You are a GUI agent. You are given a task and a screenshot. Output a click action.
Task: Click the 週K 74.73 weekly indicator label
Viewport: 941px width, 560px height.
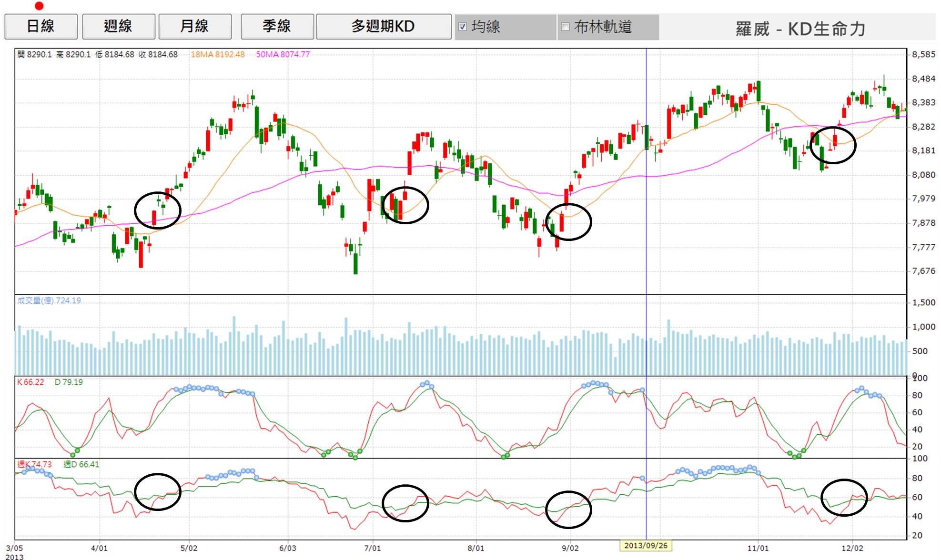click(34, 464)
